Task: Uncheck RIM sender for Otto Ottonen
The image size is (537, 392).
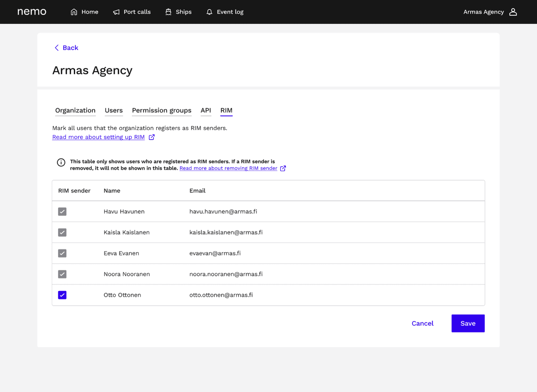Action: coord(62,295)
